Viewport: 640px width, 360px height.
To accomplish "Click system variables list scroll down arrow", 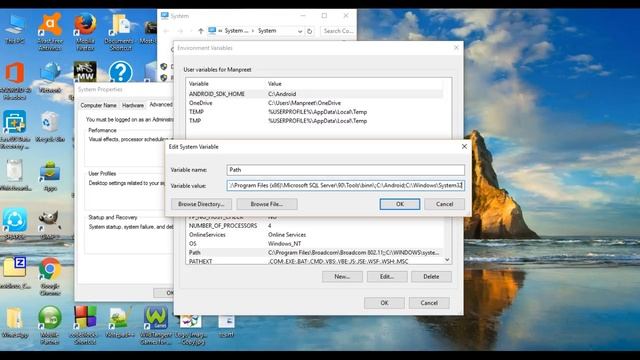I will (447, 260).
